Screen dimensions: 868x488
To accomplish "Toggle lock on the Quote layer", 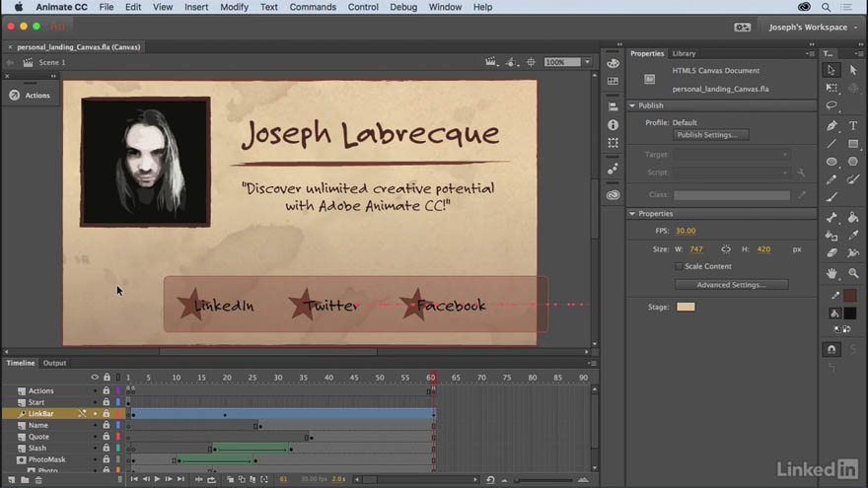I will point(107,437).
